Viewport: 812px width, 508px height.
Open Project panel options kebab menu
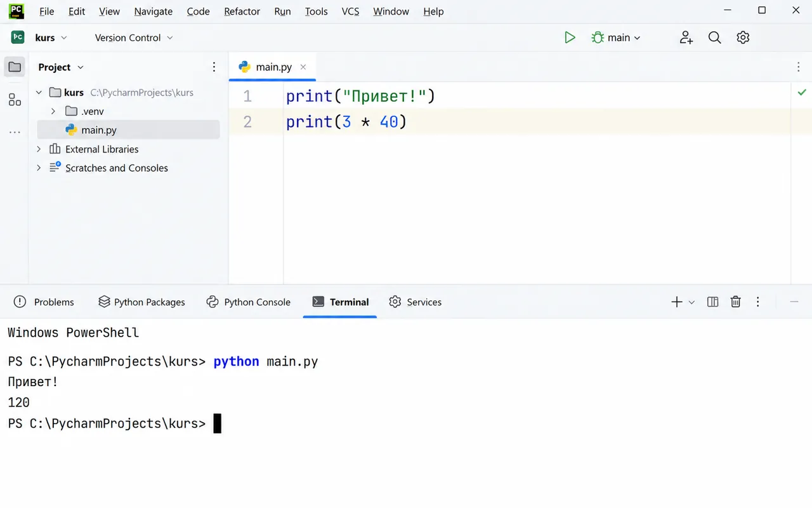tap(214, 67)
